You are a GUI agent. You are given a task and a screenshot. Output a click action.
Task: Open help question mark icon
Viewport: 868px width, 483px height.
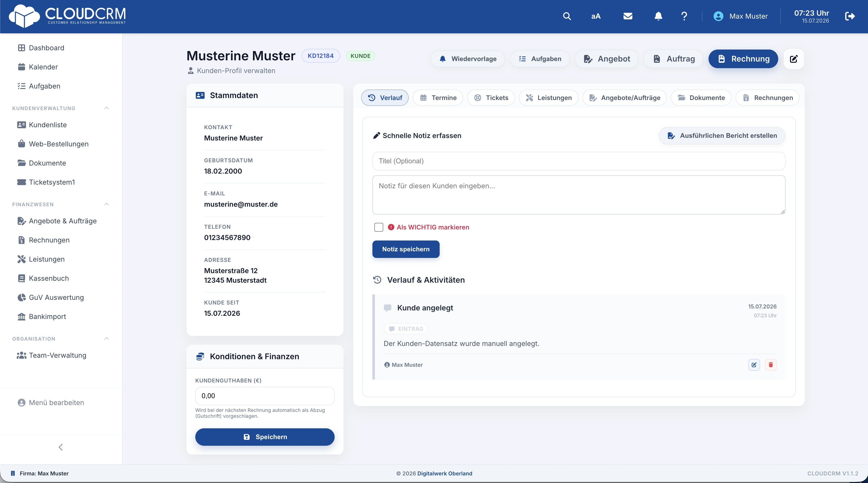pyautogui.click(x=684, y=16)
